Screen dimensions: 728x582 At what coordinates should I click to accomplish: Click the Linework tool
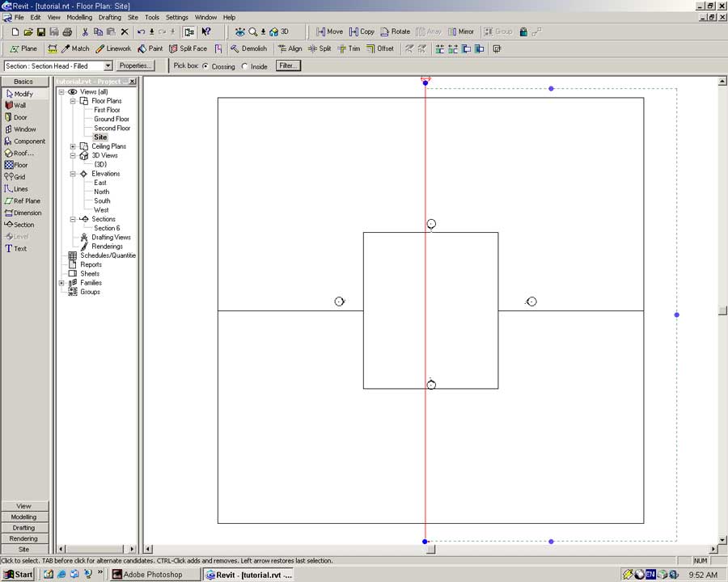click(x=112, y=48)
